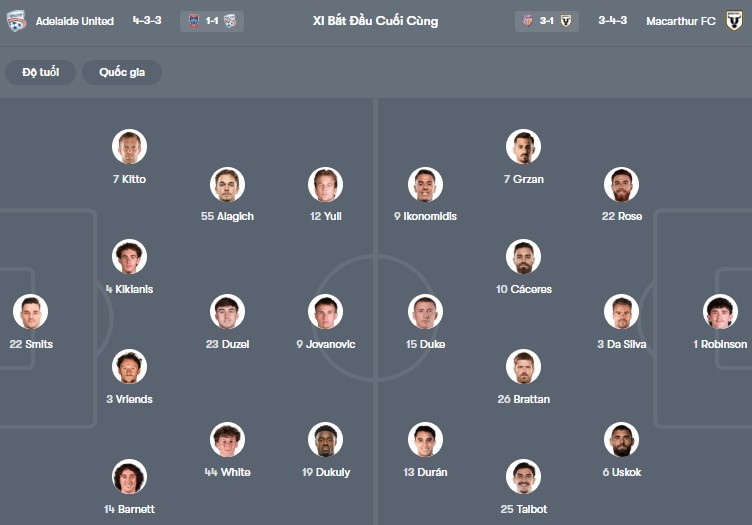Select goalkeeper Smits' avatar

coord(30,312)
